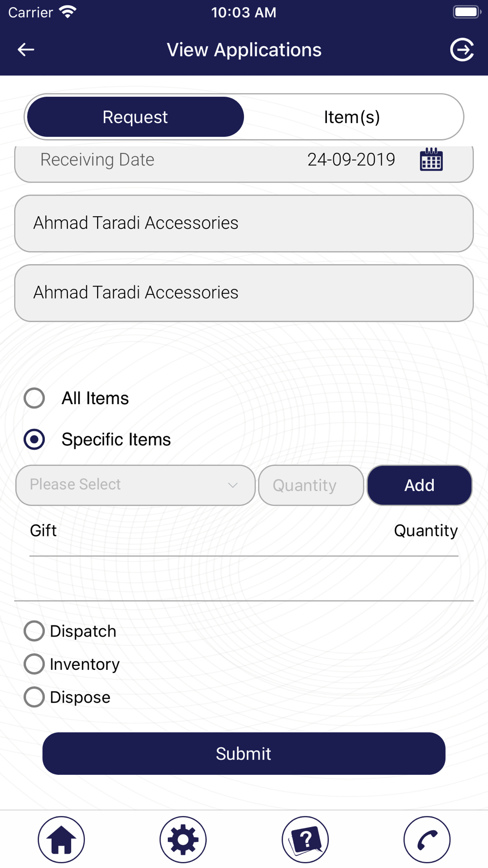Open the Please Select dropdown

click(136, 485)
